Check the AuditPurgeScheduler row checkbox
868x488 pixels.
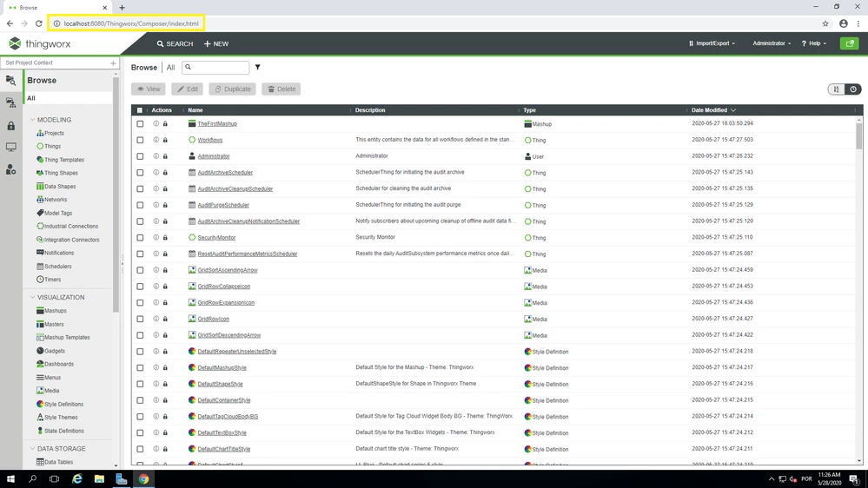coord(140,205)
